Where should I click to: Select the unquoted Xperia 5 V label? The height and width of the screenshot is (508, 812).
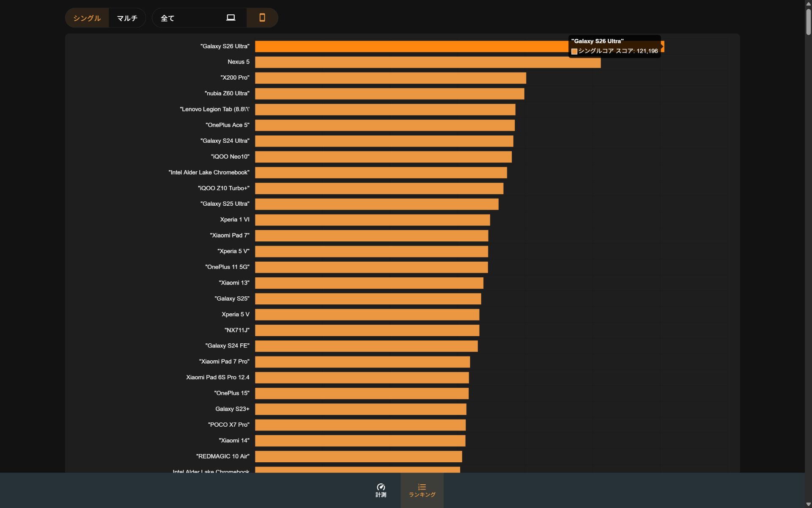236,314
